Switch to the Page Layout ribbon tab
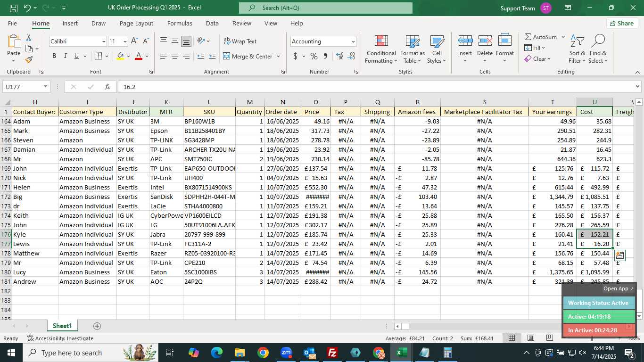Image resolution: width=644 pixels, height=362 pixels. coord(136,23)
